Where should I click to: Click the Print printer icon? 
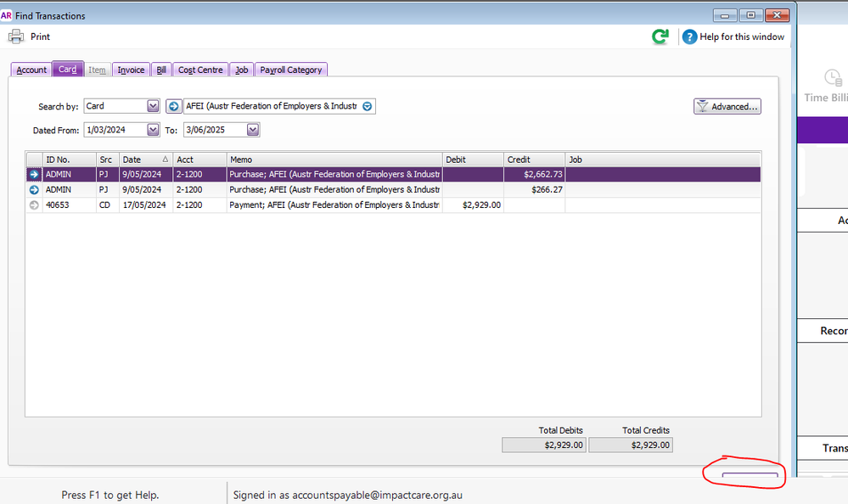point(16,36)
